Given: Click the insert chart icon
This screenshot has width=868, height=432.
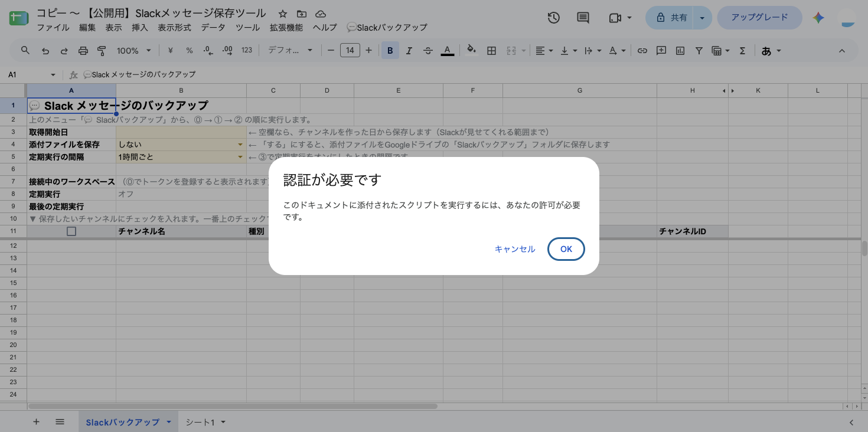Looking at the screenshot, I should [680, 51].
